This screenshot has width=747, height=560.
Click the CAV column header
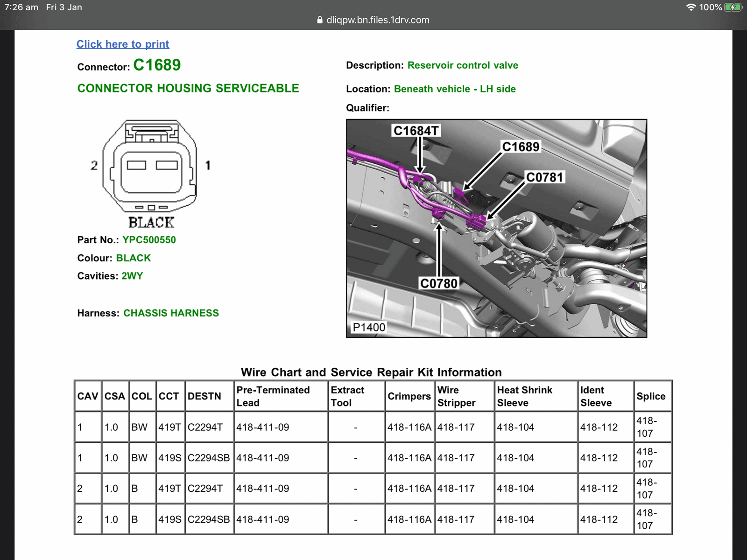[88, 396]
